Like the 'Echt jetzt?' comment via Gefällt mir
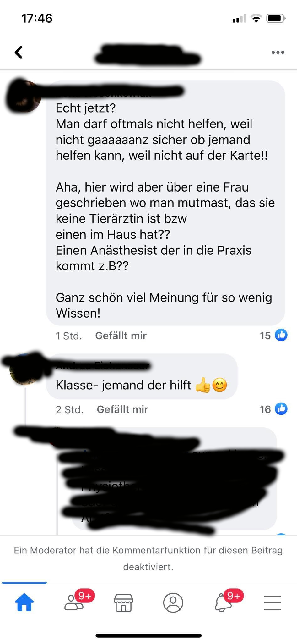 (121, 336)
